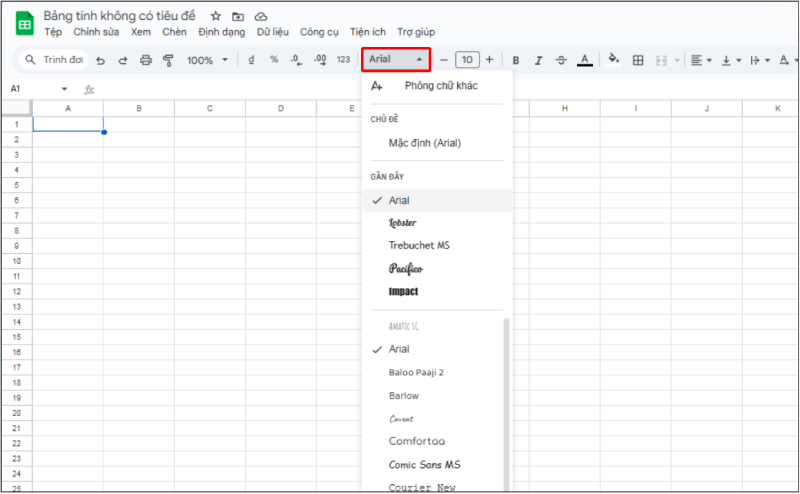Collapse the Arial font dropdown
This screenshot has height=494, width=800.
point(396,59)
